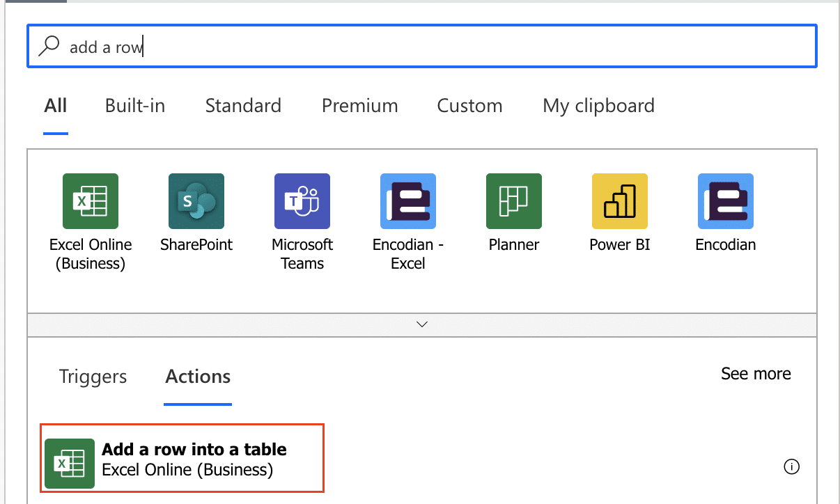Open the Standard connectors tab

click(243, 106)
